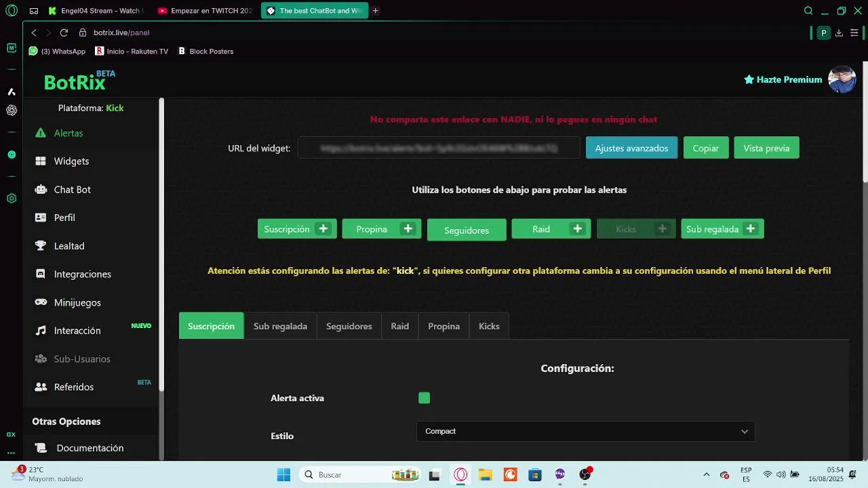
Task: Switch to Engel04 Stream browser tab
Action: (95, 11)
